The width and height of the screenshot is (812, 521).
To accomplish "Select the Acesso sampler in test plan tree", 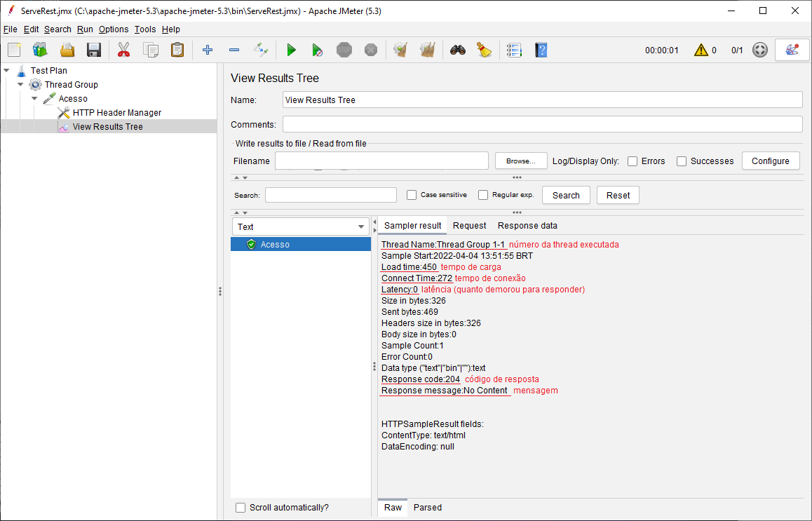I will coord(72,98).
